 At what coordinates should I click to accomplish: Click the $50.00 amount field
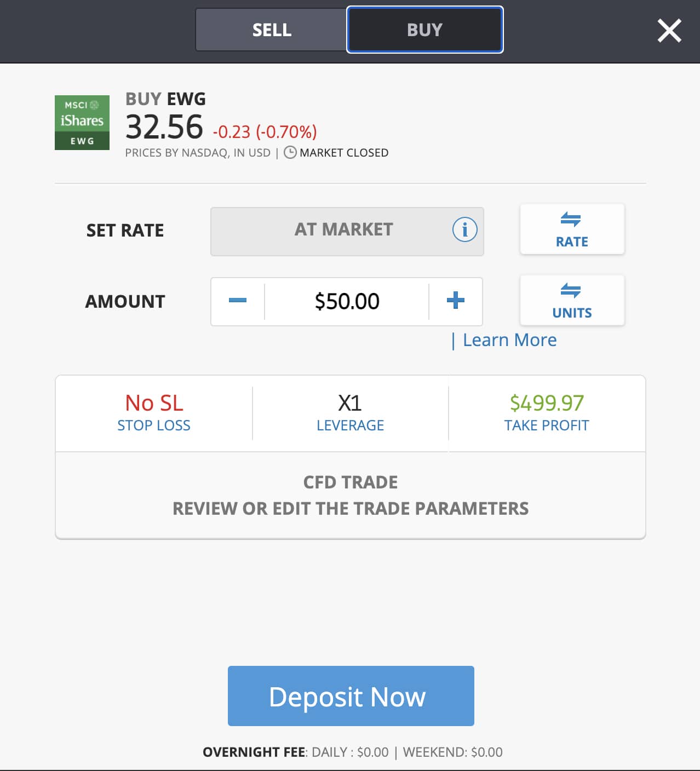[x=347, y=301]
